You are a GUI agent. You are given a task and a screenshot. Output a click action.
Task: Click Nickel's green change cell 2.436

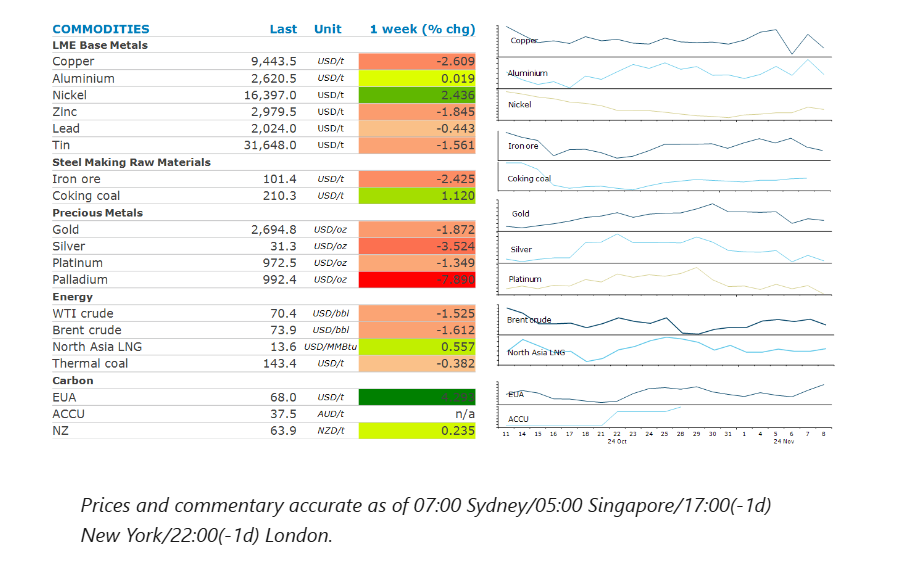[x=417, y=95]
